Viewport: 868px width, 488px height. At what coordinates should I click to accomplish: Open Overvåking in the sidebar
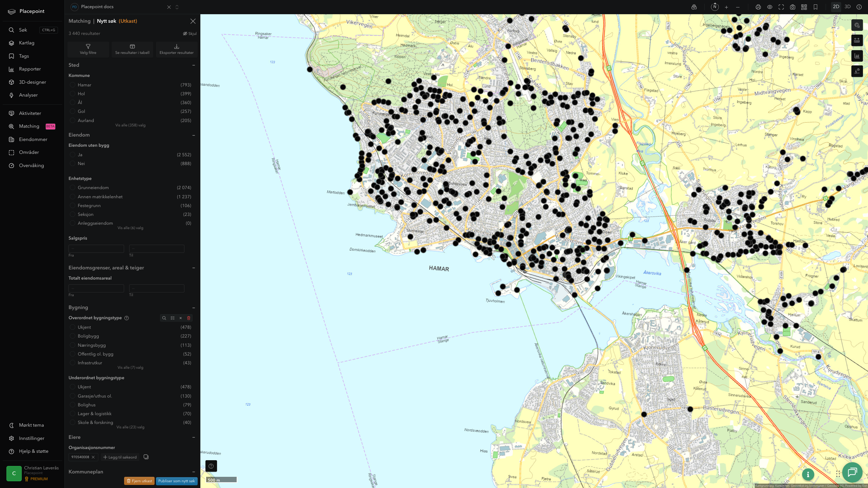32,165
